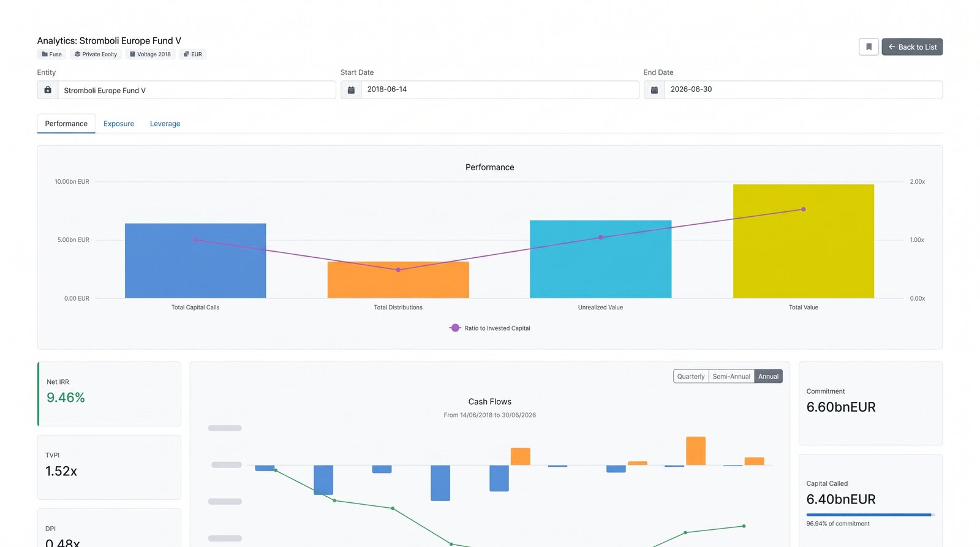Click the Capital Called progress bar
This screenshot has width=980, height=547.
870,515
